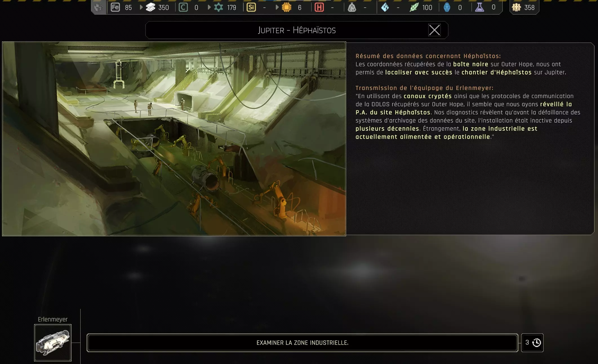Expand the arrow between carbon and gears
Screen dimensions: 598x364
(209, 7)
